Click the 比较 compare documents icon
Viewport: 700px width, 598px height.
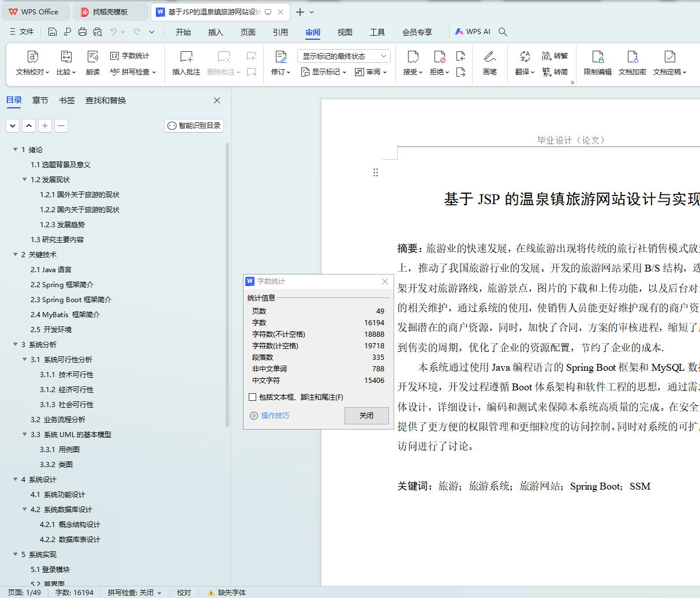[x=66, y=57]
